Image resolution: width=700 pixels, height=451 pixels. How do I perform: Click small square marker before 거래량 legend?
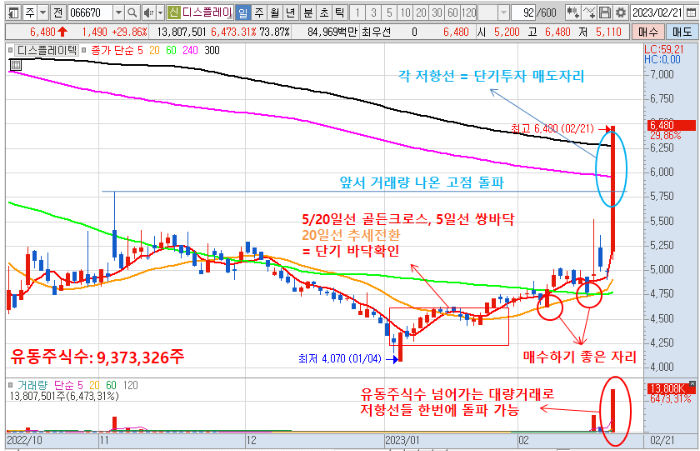10,385
